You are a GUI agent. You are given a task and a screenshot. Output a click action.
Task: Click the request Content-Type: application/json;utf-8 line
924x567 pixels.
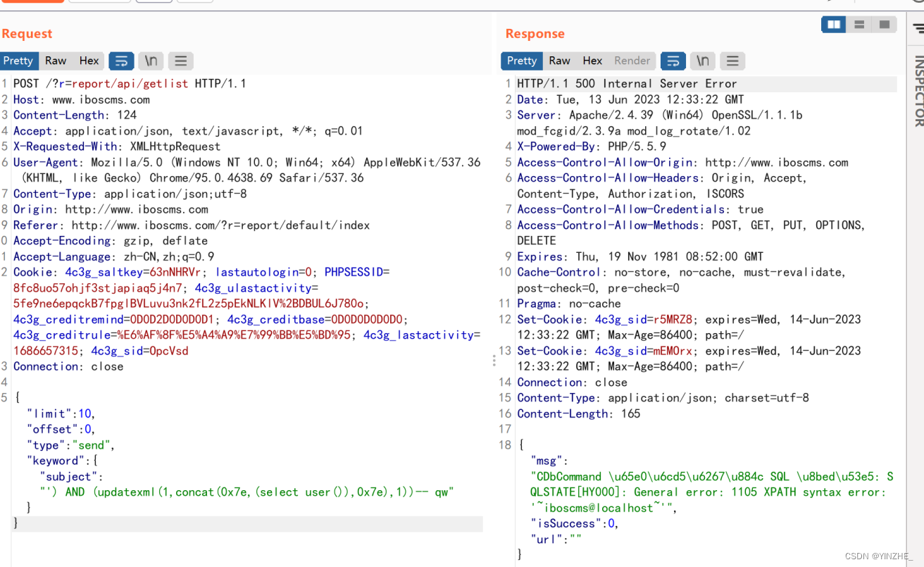pos(130,194)
